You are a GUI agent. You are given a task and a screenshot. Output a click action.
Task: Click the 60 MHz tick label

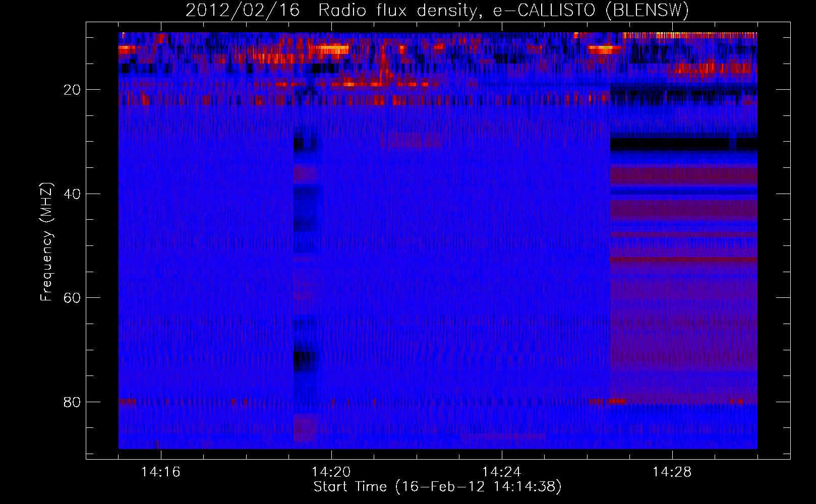coord(72,298)
